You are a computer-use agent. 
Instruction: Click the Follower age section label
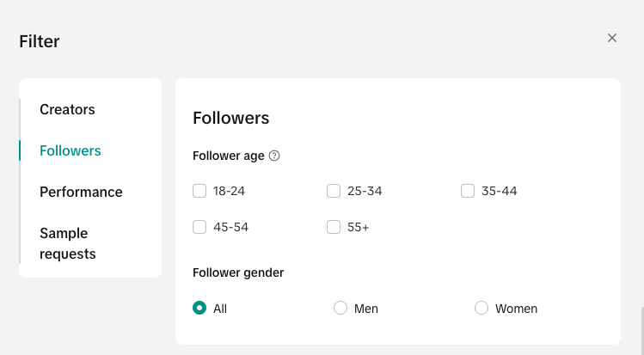pyautogui.click(x=229, y=156)
